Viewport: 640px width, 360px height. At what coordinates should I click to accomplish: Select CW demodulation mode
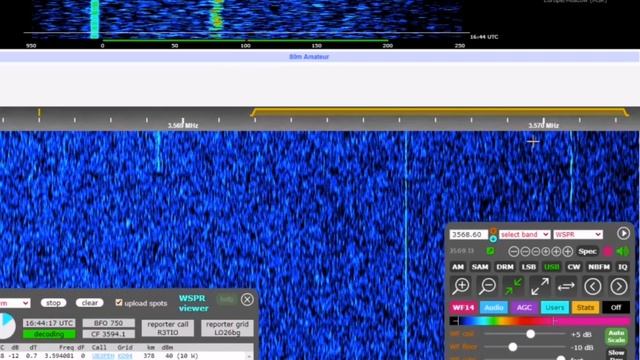point(574,267)
